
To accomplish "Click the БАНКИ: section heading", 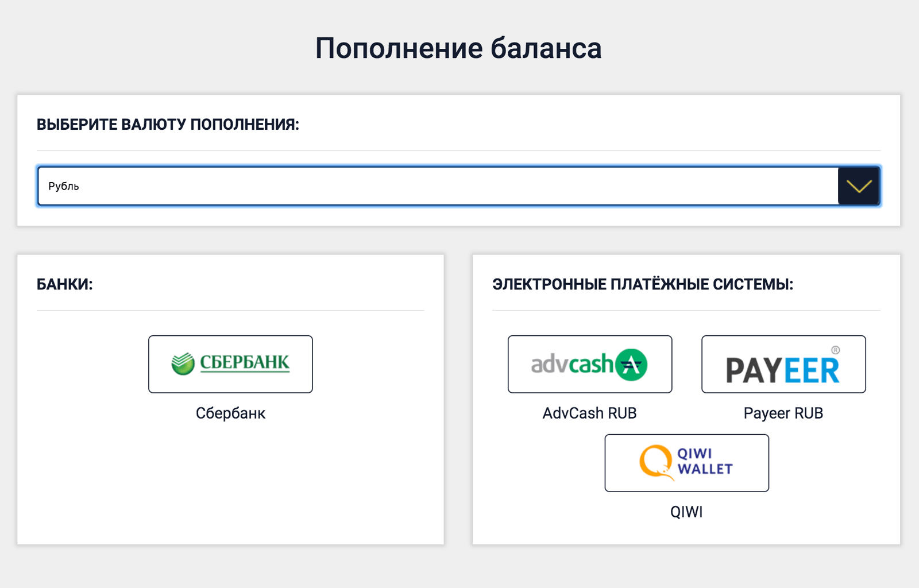I will tap(65, 284).
